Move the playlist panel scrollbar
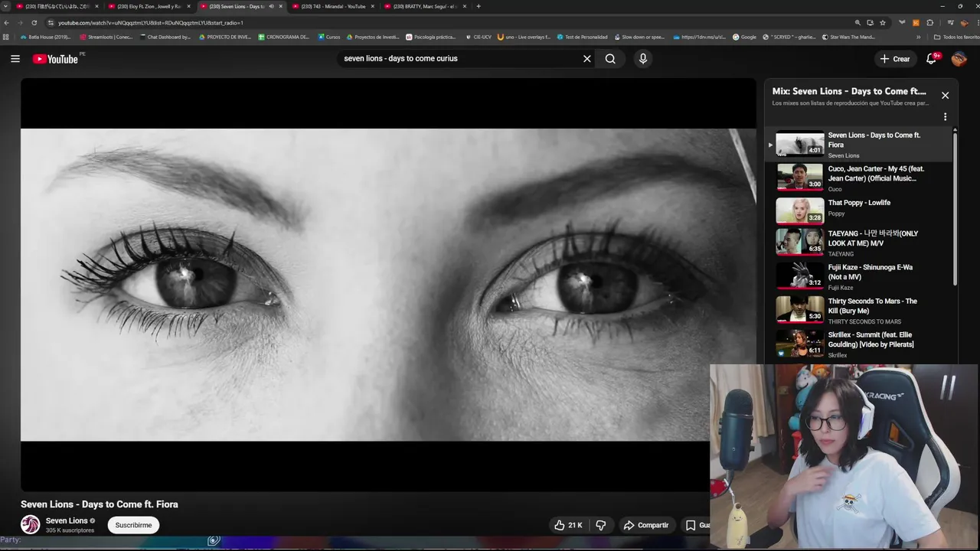Screen dimensions: 980x551 click(955, 207)
